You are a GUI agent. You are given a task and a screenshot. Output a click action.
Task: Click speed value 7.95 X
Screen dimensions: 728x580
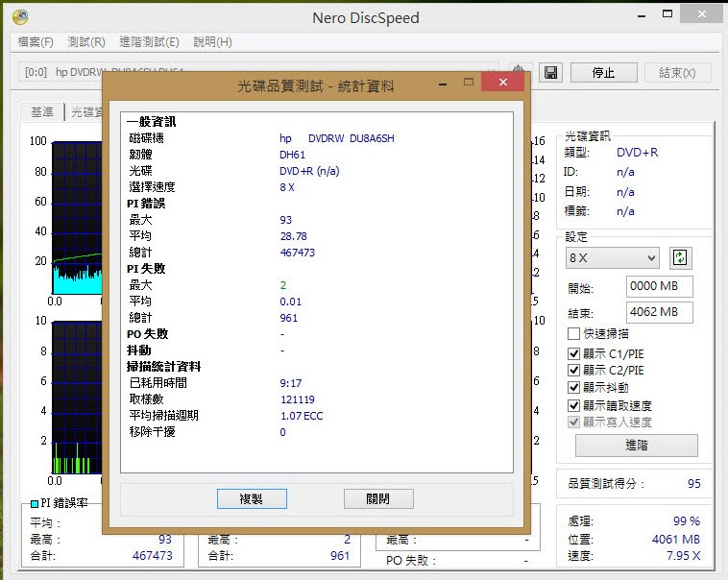pyautogui.click(x=684, y=556)
